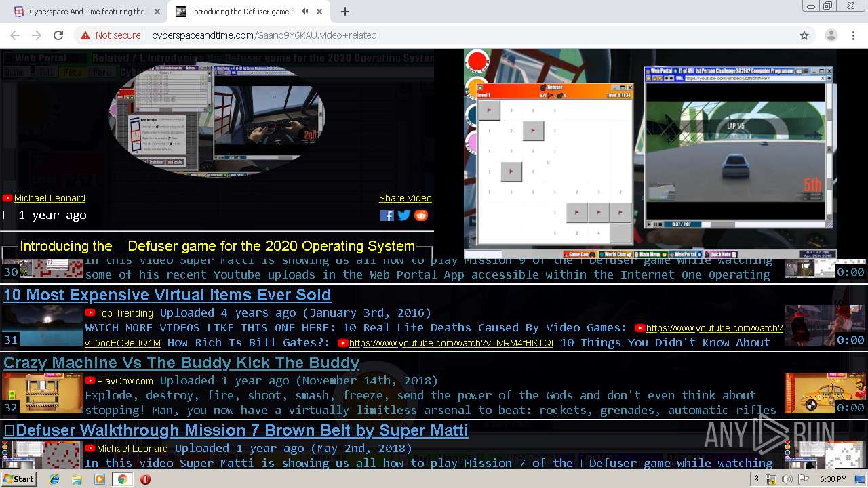Click the address bar URL field
868x488 pixels.
coord(468,35)
